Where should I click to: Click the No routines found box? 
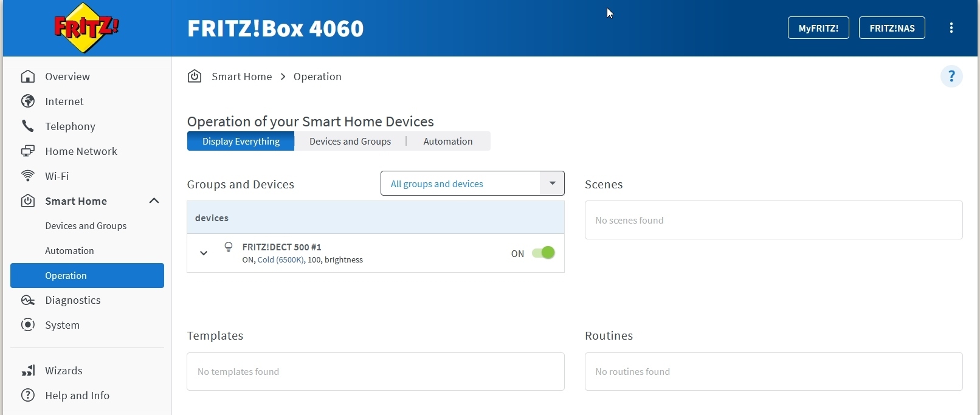(773, 371)
